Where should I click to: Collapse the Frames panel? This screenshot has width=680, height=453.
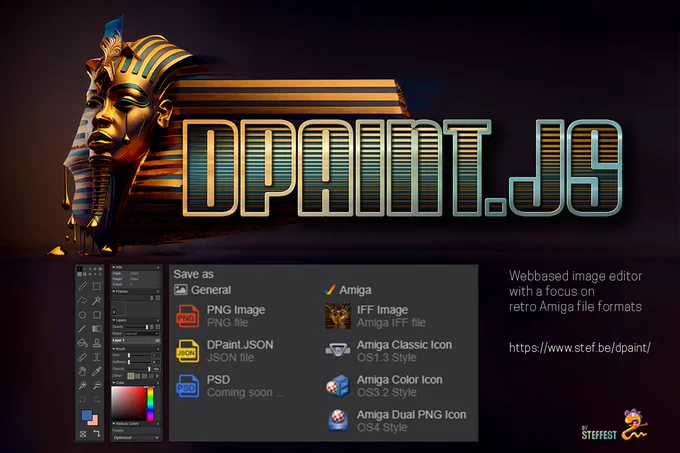[x=114, y=291]
